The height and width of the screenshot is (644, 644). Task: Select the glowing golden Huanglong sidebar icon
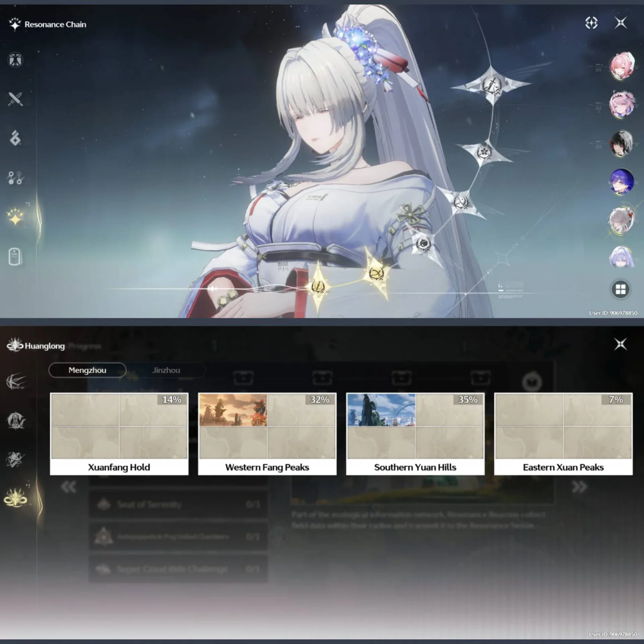click(x=15, y=498)
